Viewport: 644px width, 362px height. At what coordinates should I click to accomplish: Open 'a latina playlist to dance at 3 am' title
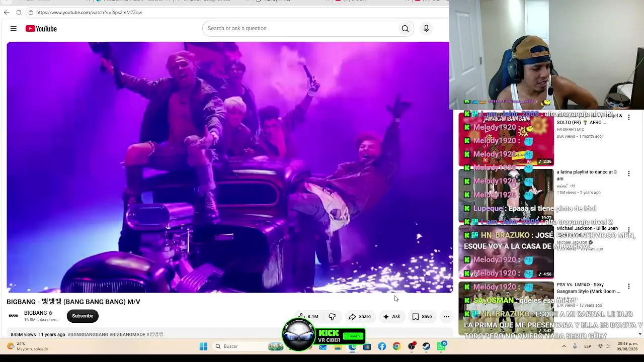pyautogui.click(x=587, y=175)
